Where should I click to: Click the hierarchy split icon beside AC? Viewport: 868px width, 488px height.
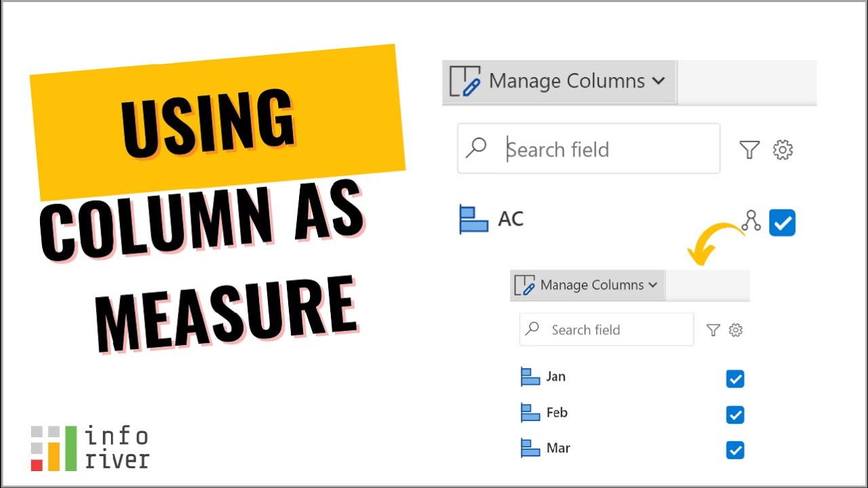click(x=751, y=220)
